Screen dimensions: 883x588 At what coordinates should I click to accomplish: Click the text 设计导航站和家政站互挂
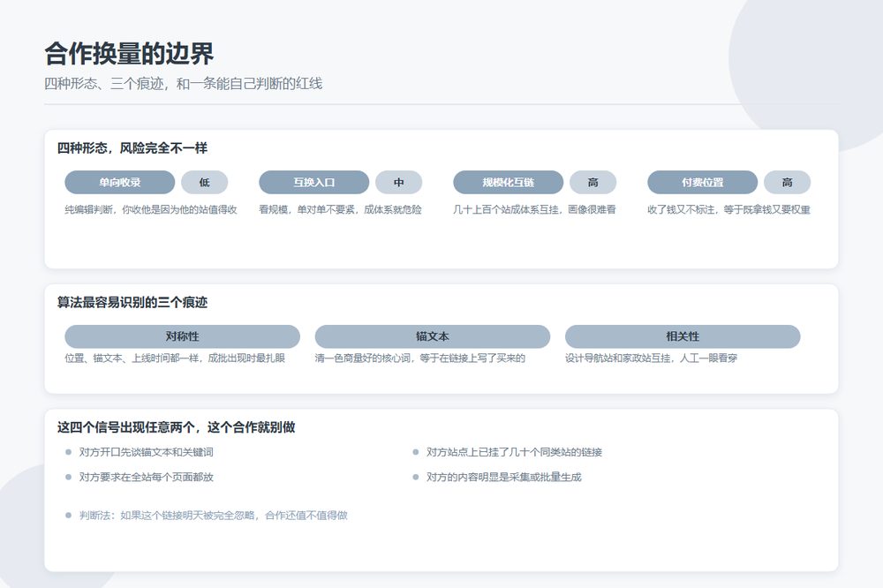tap(618, 358)
